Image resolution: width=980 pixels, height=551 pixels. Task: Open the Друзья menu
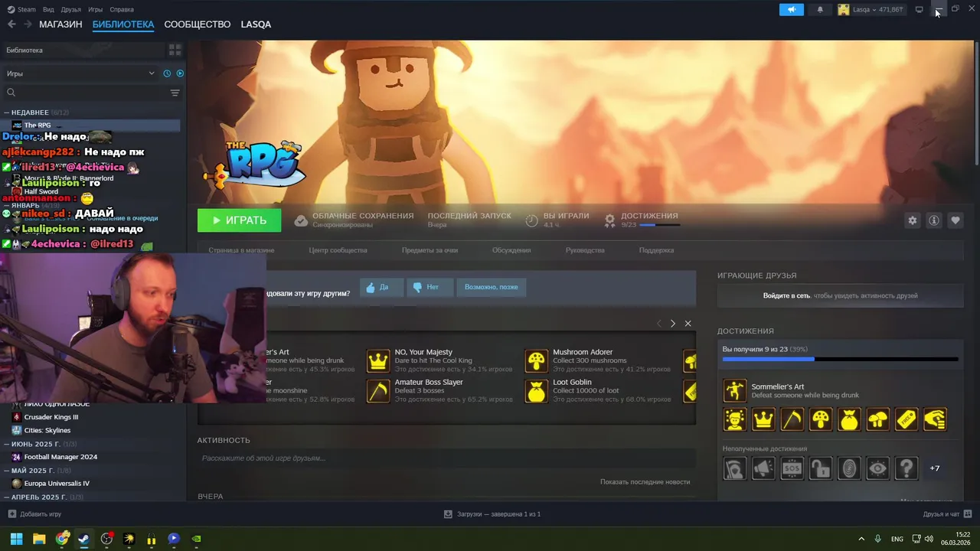(70, 9)
